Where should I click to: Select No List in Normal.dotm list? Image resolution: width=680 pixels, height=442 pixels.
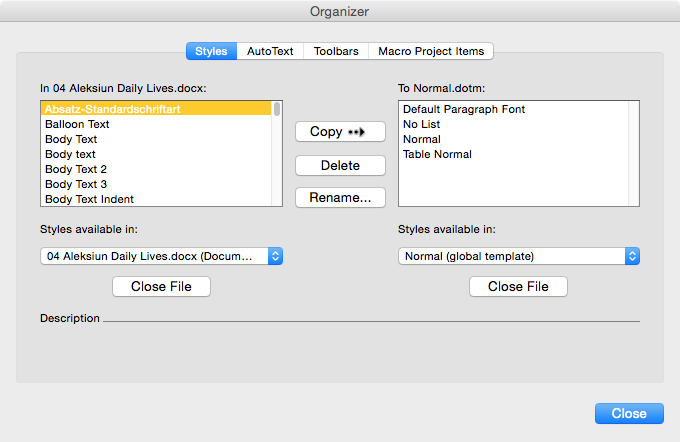[513, 124]
